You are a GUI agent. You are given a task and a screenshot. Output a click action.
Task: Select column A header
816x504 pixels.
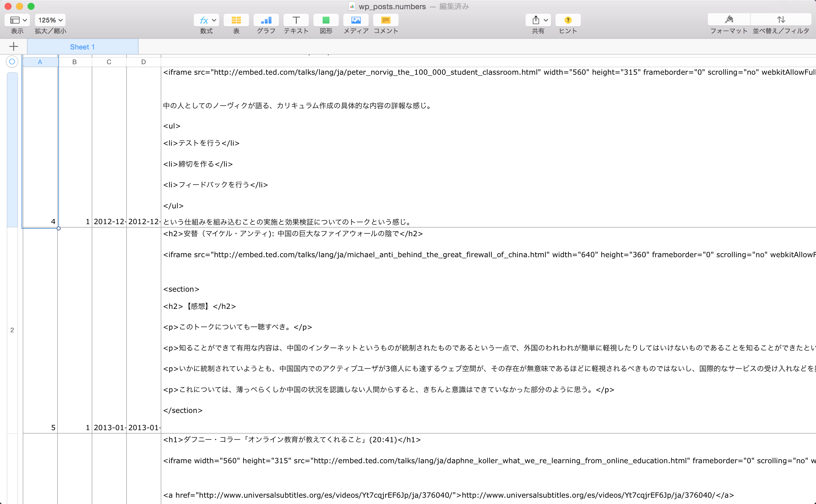pyautogui.click(x=40, y=61)
